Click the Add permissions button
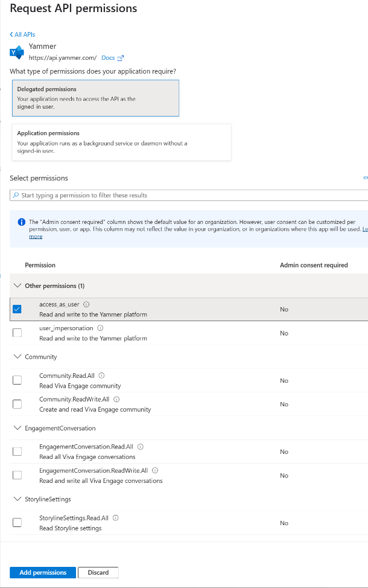368x588 pixels. coord(42,572)
